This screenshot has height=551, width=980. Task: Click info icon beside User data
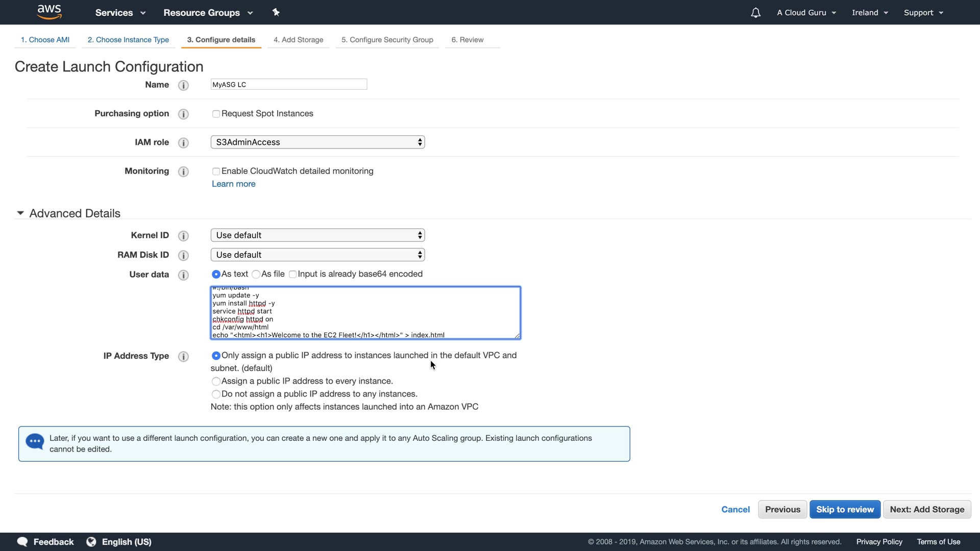point(183,275)
